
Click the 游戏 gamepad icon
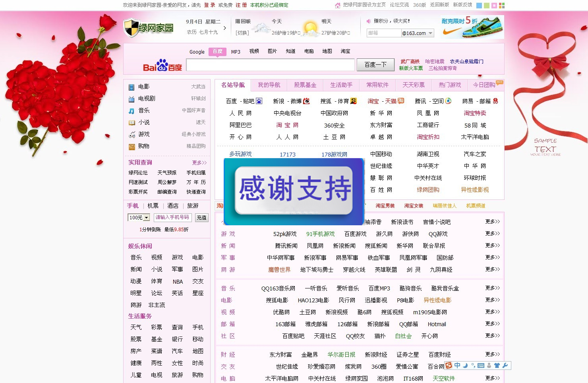coord(132,135)
